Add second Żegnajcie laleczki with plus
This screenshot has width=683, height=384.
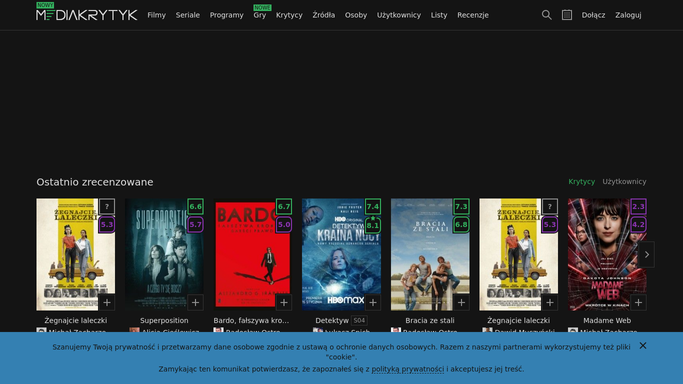[550, 302]
